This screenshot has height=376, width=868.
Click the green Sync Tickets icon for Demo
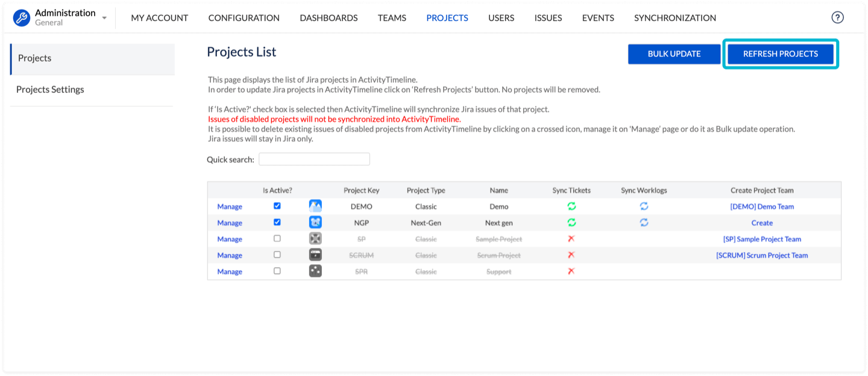[x=571, y=206]
